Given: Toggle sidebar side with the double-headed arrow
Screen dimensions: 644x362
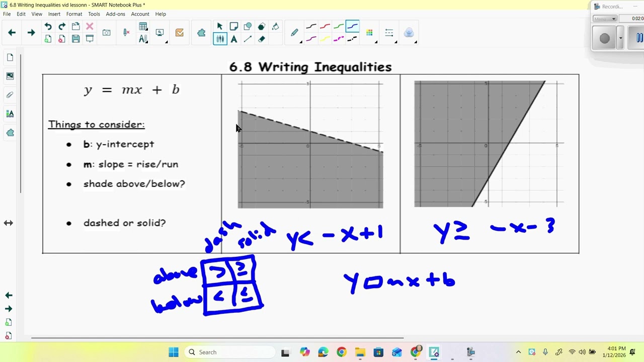Looking at the screenshot, I should (x=9, y=223).
